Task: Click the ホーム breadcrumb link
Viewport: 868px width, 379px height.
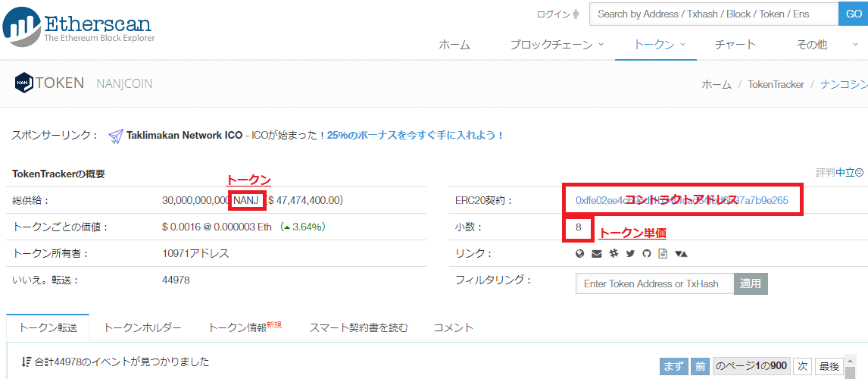Action: [717, 84]
